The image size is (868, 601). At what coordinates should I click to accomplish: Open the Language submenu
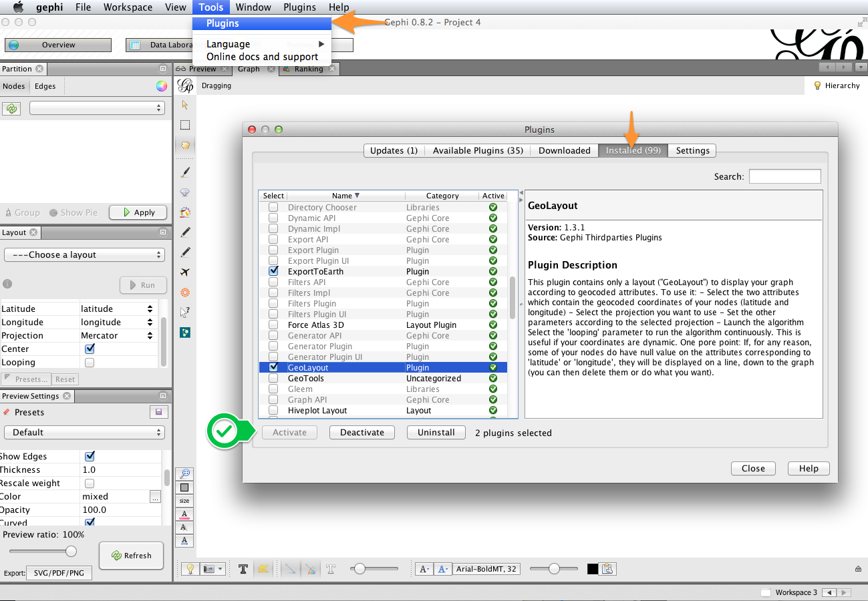(x=262, y=44)
